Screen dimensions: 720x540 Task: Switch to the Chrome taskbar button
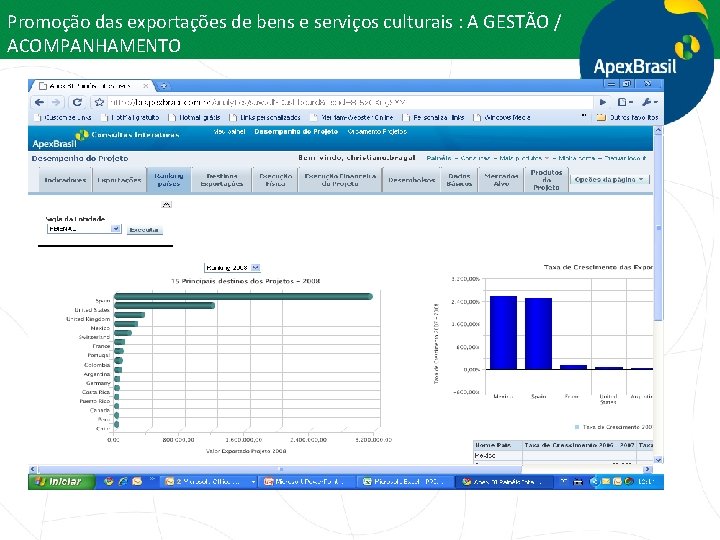tap(504, 482)
